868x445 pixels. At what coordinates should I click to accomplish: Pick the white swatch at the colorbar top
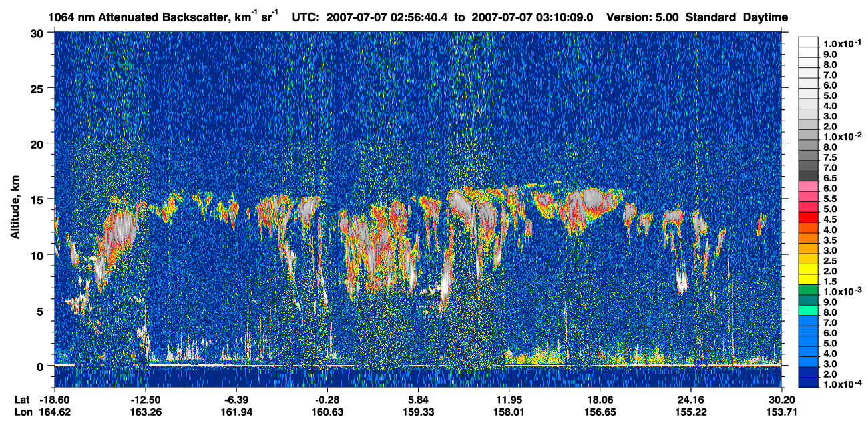[808, 42]
